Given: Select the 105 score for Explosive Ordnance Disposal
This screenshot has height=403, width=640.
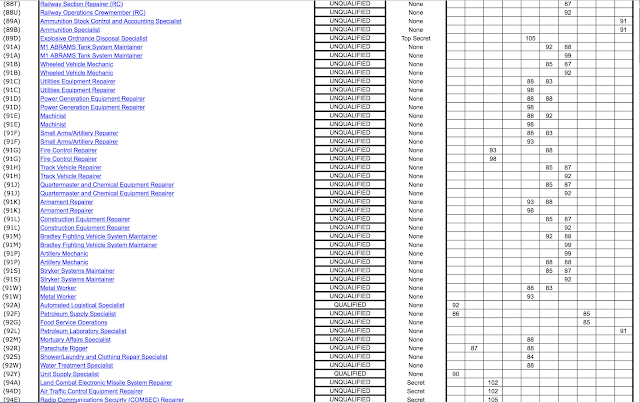Looking at the screenshot, I should pos(530,38).
